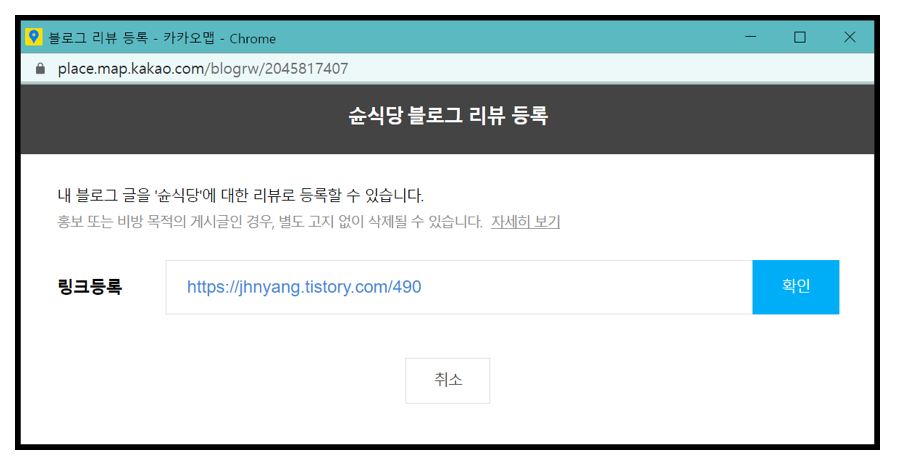899x462 pixels.
Task: Click the lock icon in address bar
Action: click(40, 69)
